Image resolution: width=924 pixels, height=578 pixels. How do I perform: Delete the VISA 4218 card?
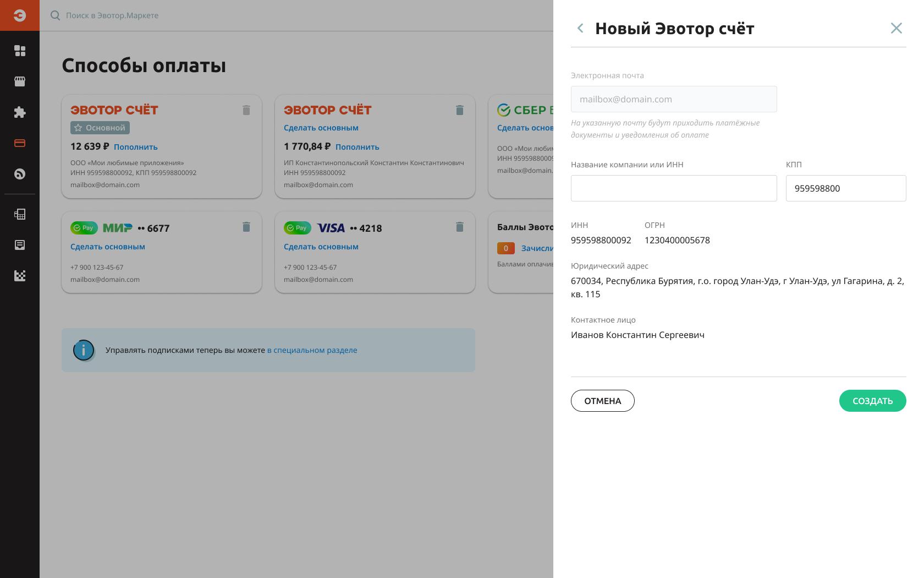click(460, 227)
